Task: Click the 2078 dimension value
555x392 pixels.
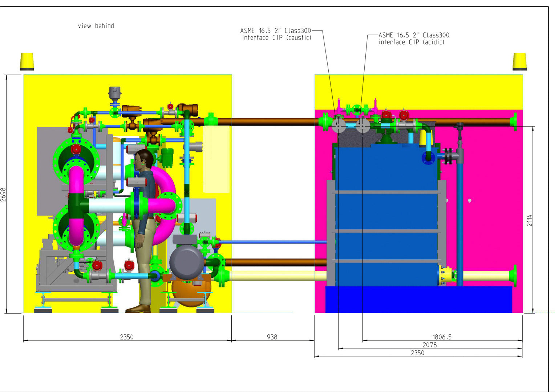Action: tap(429, 345)
